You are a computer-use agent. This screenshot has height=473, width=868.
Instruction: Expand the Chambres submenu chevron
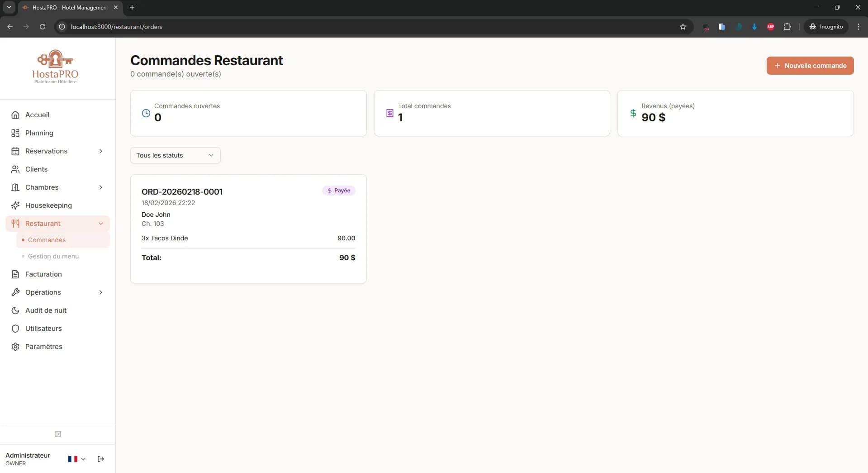[100, 187]
